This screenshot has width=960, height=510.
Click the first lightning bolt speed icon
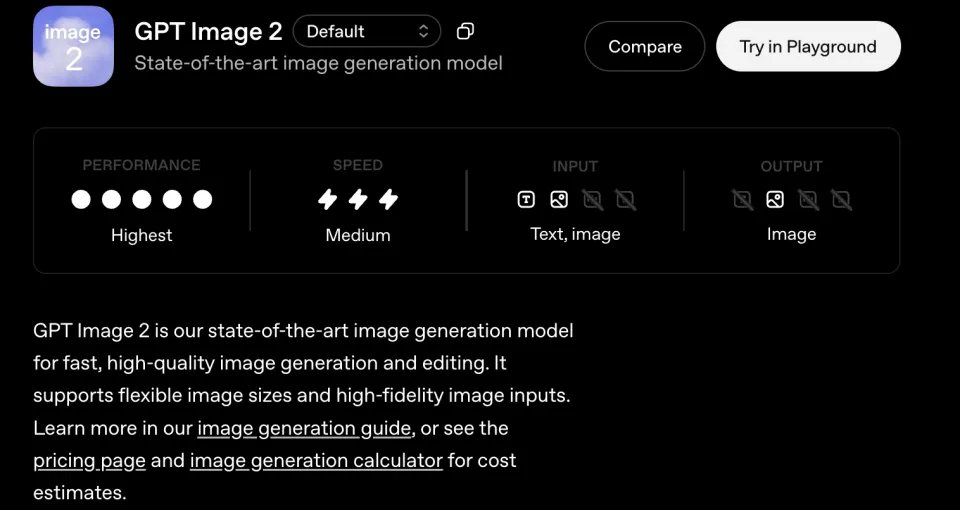click(327, 200)
